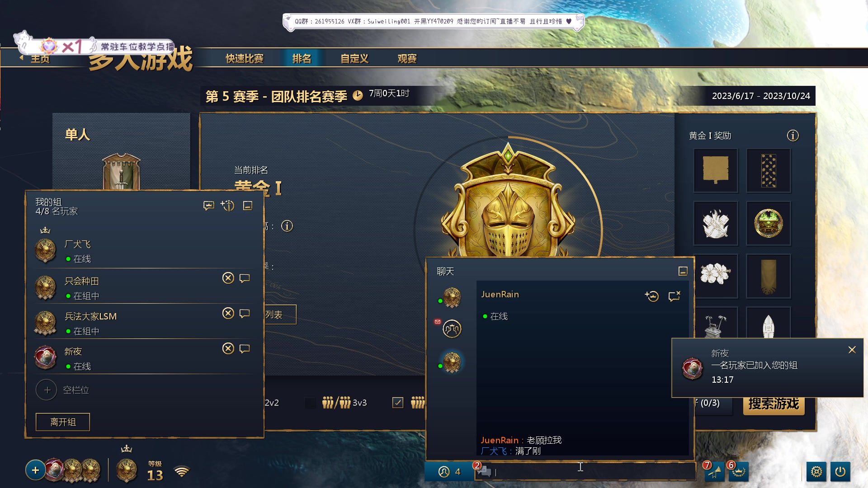Invite JuenRain using the chat header icon
The image size is (868, 488).
click(651, 296)
